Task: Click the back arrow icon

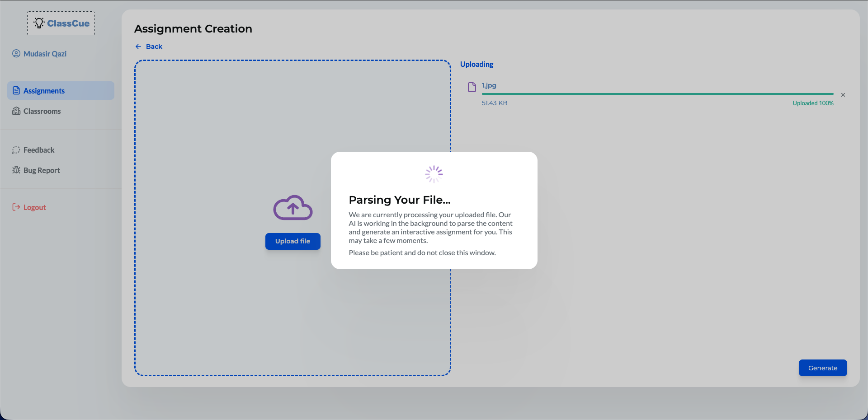Action: [138, 47]
